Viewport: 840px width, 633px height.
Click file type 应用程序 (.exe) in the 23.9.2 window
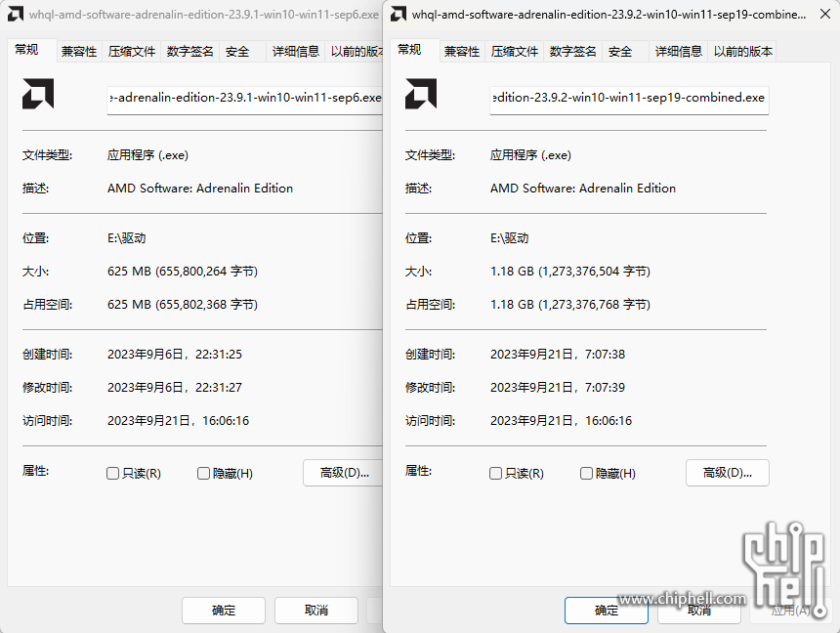click(531, 155)
